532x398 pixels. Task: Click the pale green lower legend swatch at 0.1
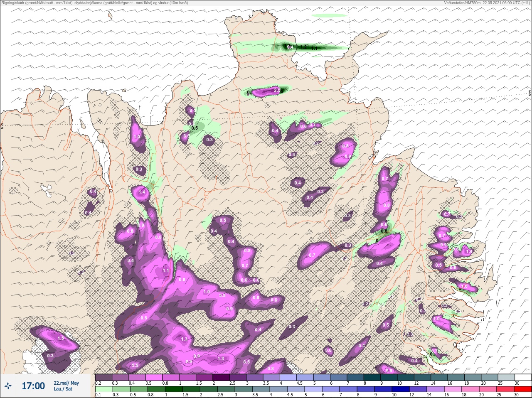click(x=103, y=389)
